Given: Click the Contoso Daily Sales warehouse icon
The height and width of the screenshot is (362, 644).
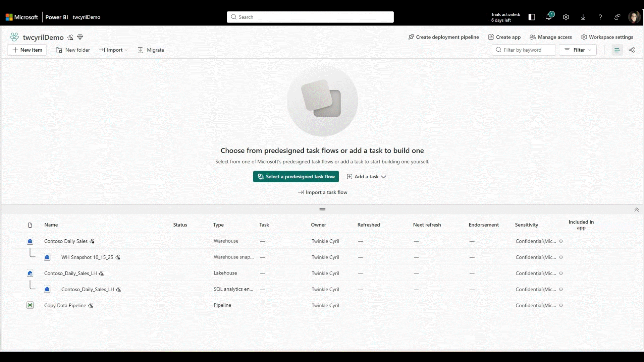Looking at the screenshot, I should click(x=30, y=241).
